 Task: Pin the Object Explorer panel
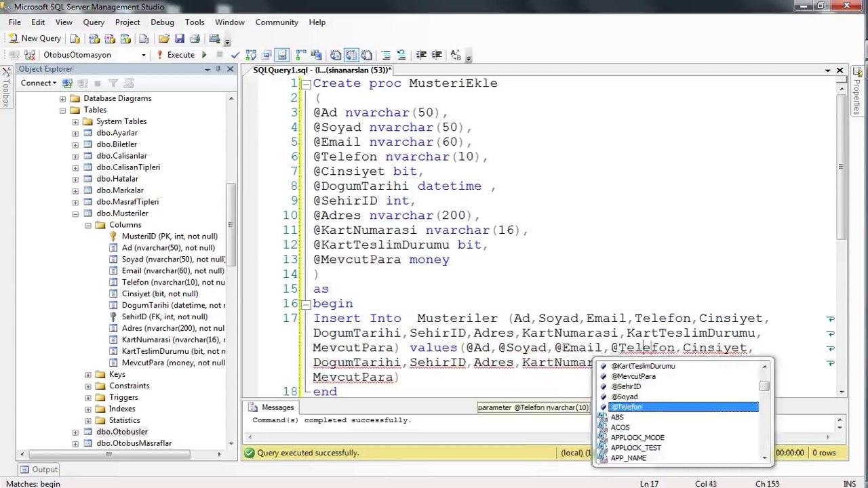tap(218, 69)
